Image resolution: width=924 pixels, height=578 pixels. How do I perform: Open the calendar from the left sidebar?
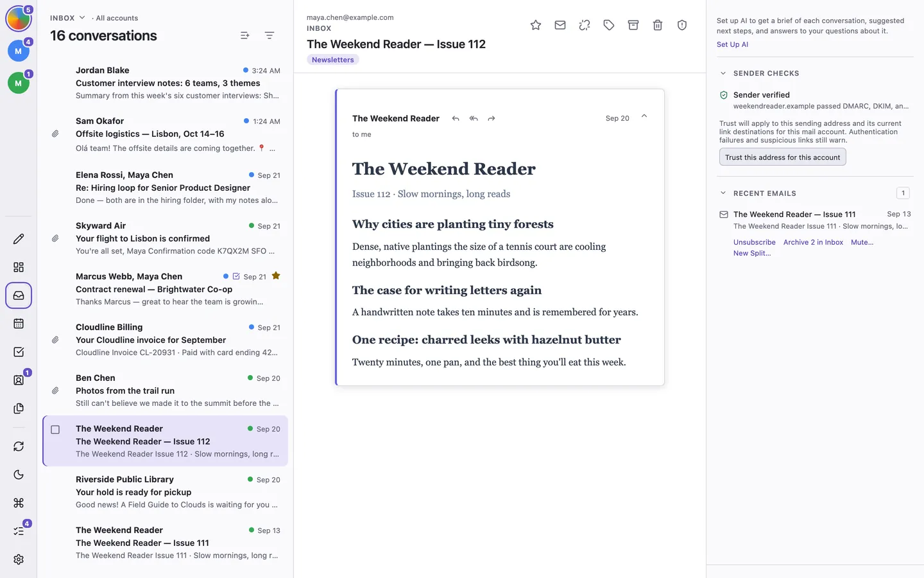19,324
